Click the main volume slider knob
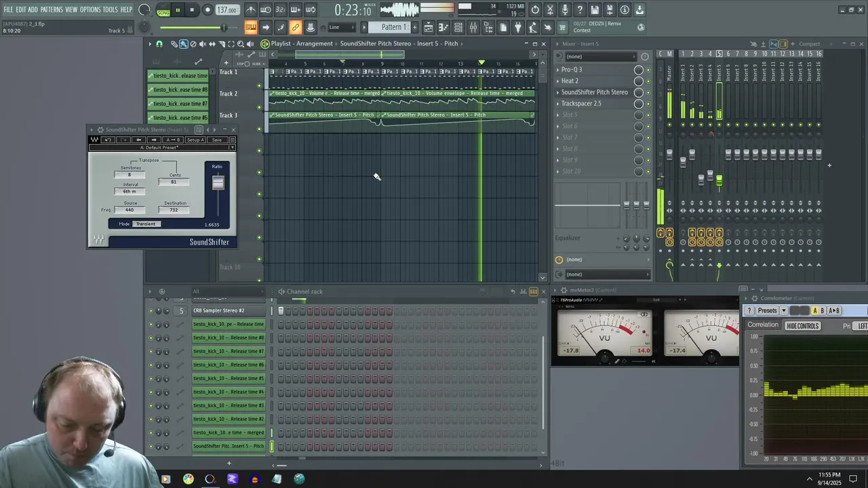The image size is (868, 488). [x=223, y=27]
